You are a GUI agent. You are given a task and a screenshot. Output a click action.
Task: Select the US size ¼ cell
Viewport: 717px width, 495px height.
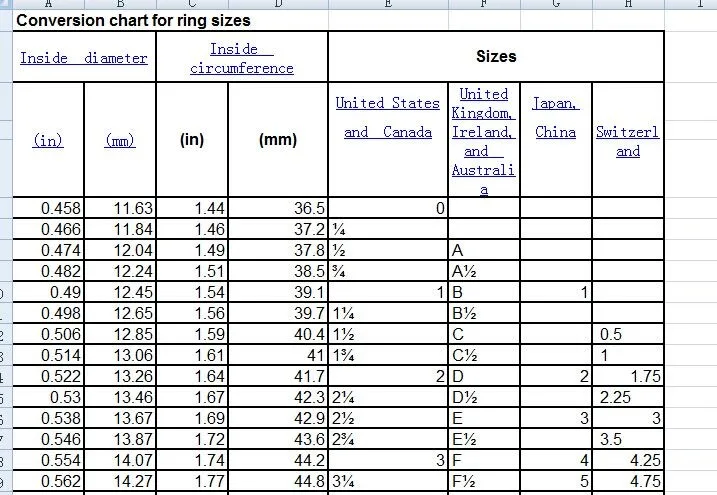tap(388, 229)
